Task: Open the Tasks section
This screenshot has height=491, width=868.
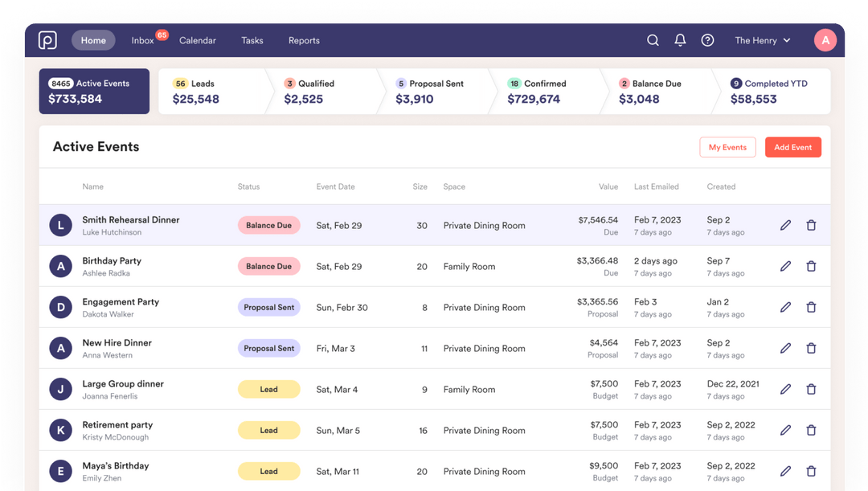Action: coord(252,39)
